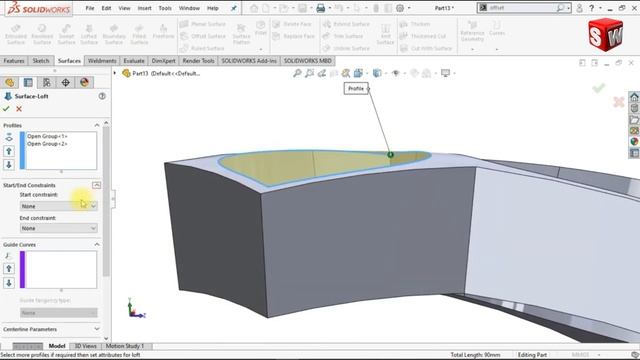640x360 pixels.
Task: Open Display Style cube icon
Action: (377, 73)
